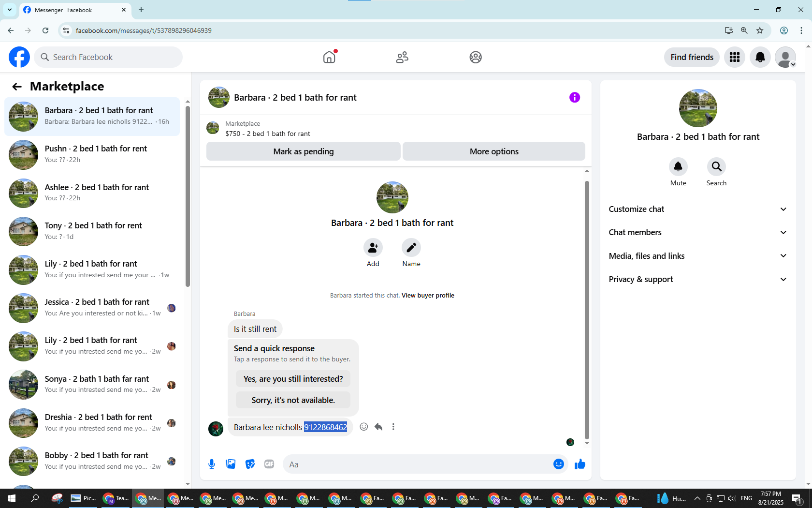Open the browser tab search dropdown
Viewport: 812px width, 508px height.
[x=10, y=10]
